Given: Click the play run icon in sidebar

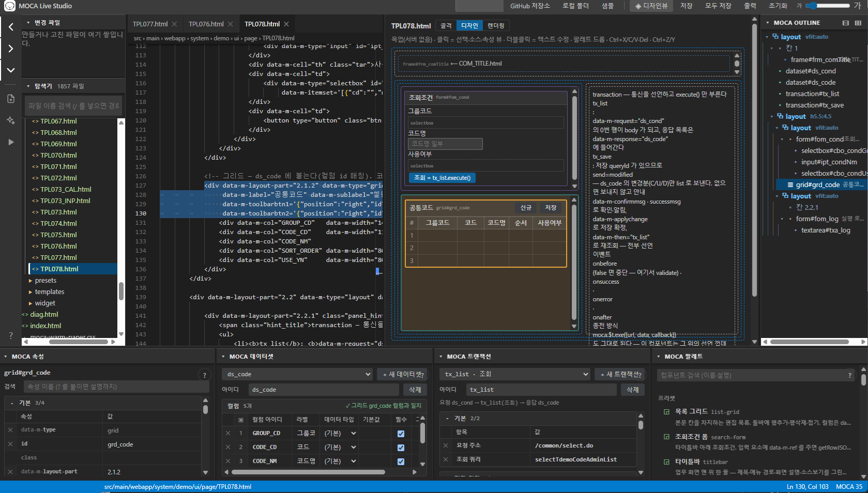Looking at the screenshot, I should [x=11, y=142].
